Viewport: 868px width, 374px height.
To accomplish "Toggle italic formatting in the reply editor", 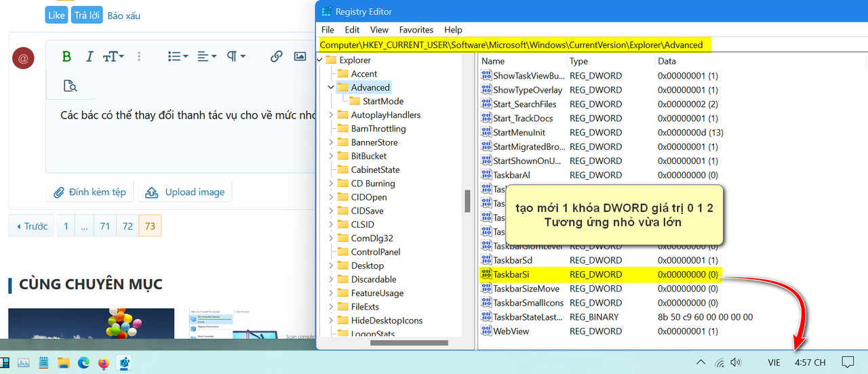I will click(89, 57).
